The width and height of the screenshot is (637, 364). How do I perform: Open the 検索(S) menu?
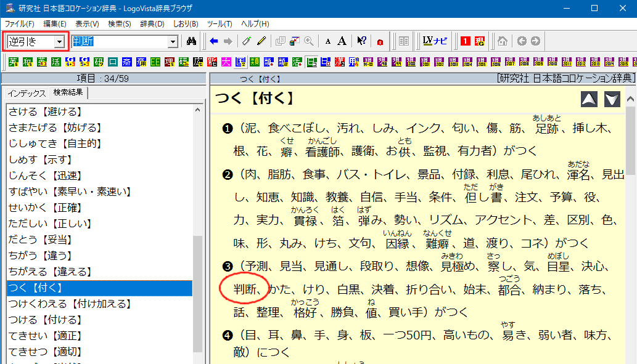coord(120,24)
